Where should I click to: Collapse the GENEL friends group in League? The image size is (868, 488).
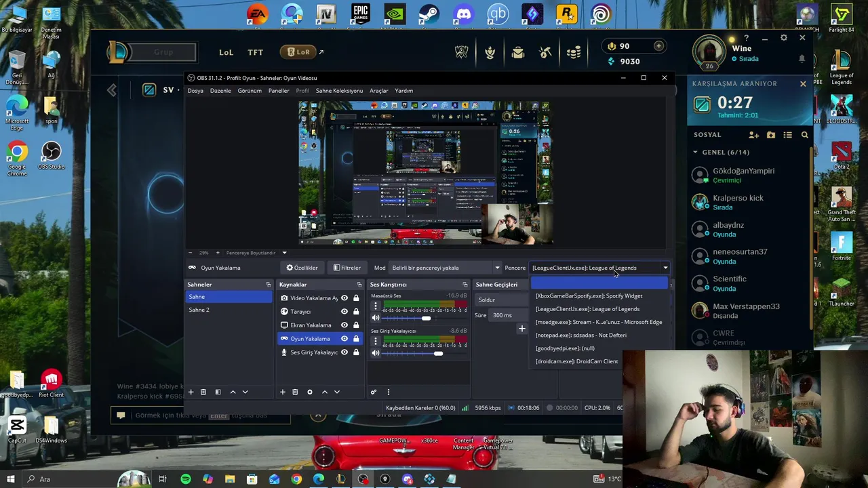click(695, 152)
